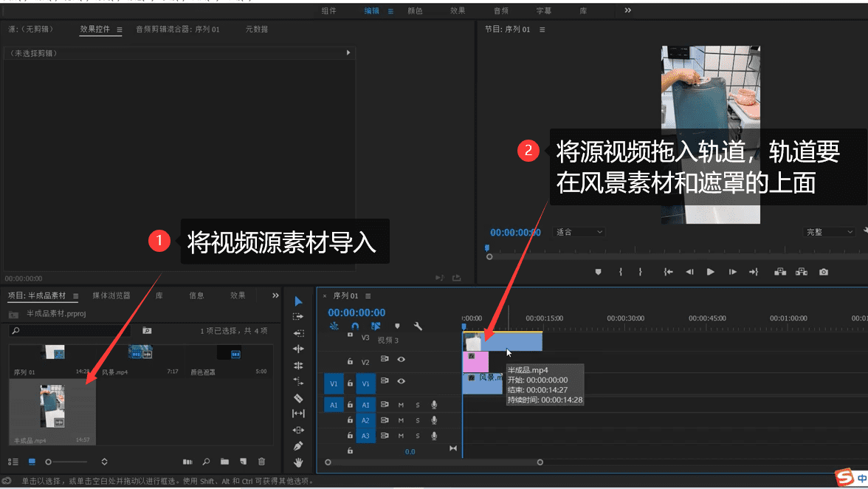
Task: Open Program monitor 序列 01 panel menu
Action: (x=542, y=30)
